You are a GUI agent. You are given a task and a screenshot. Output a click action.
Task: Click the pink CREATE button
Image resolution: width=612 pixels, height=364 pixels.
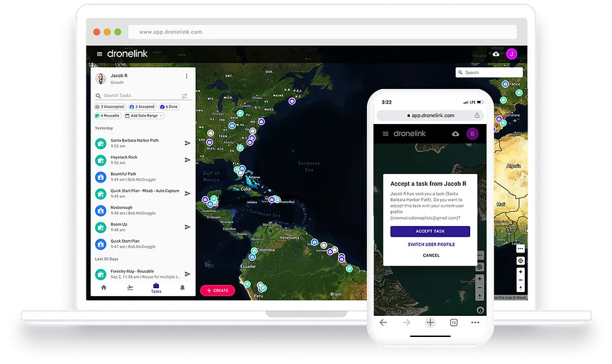point(217,290)
